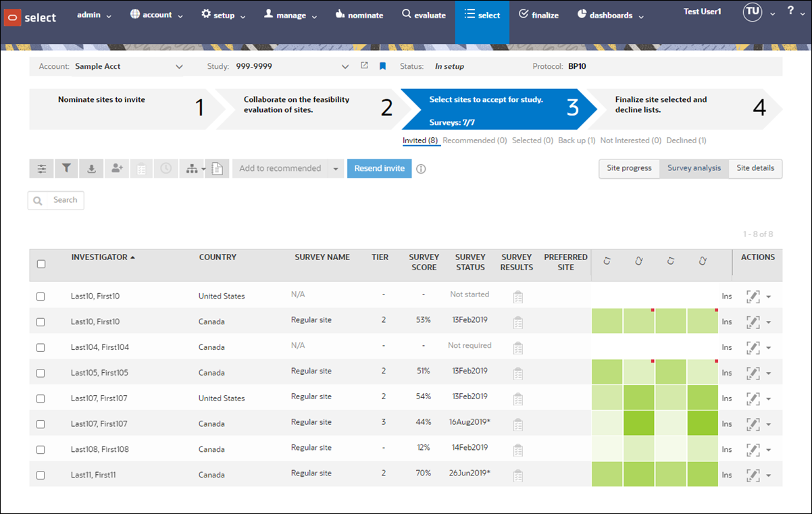812x514 pixels.
Task: Open survey results clipboard for Last108, First108
Action: 517,449
